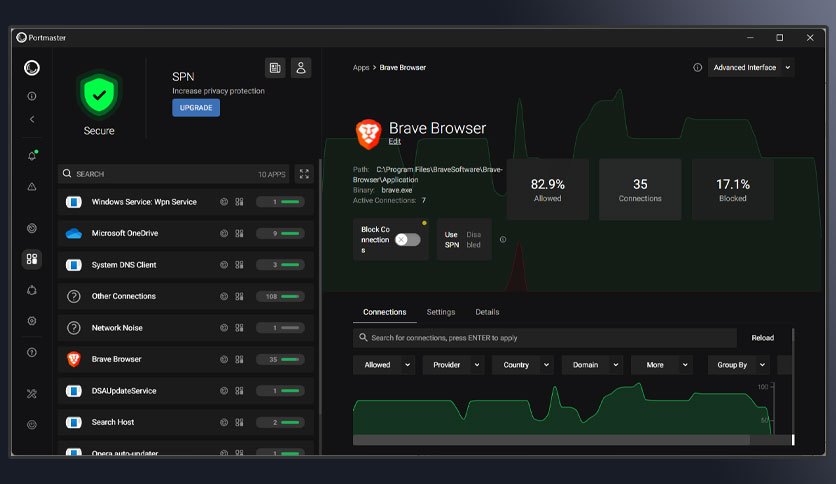Select the System DNS Client app row
Viewport: 836px width, 484px height.
pyautogui.click(x=186, y=264)
